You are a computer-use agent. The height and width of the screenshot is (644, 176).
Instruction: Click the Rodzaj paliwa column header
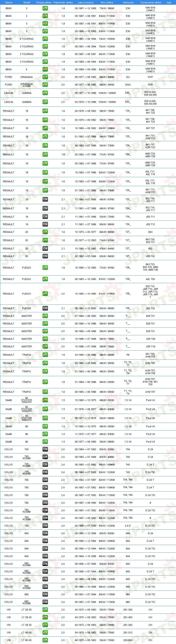click(x=44, y=2)
